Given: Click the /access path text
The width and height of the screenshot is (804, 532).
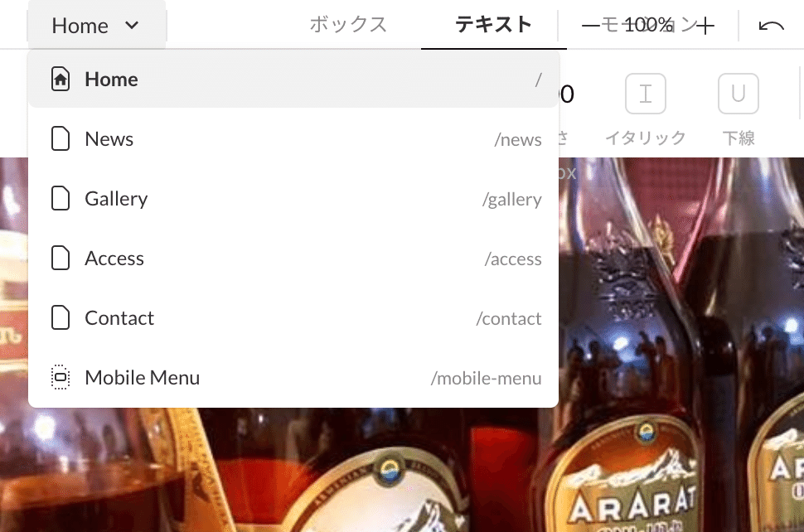Looking at the screenshot, I should [513, 259].
